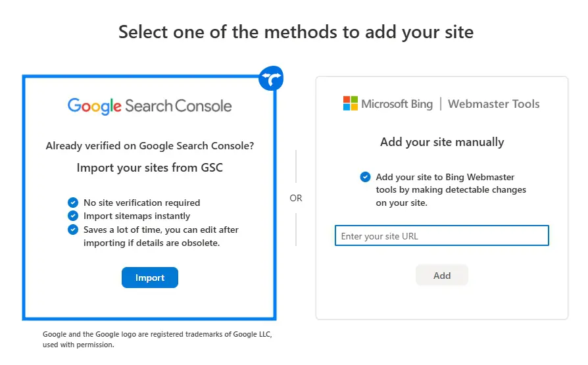Click checkmark beside 'No site verification required'
The width and height of the screenshot is (588, 365).
73,203
